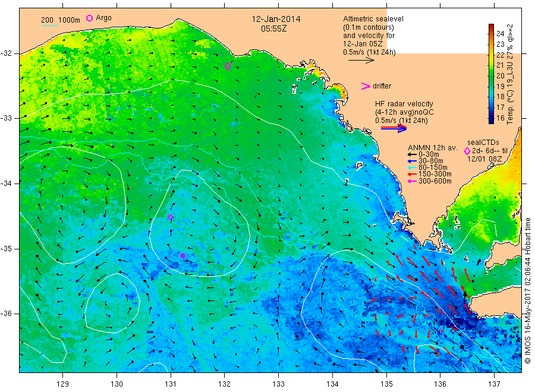Click the Argo float circle near 35.1°S

click(x=182, y=255)
